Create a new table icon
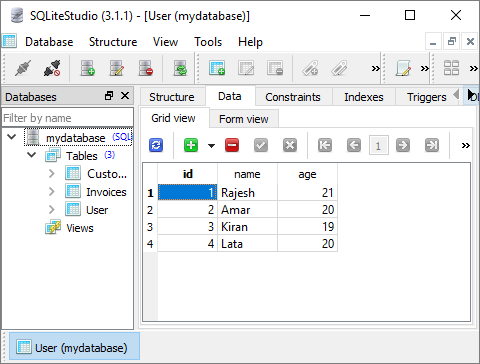480x364 pixels. 217,68
